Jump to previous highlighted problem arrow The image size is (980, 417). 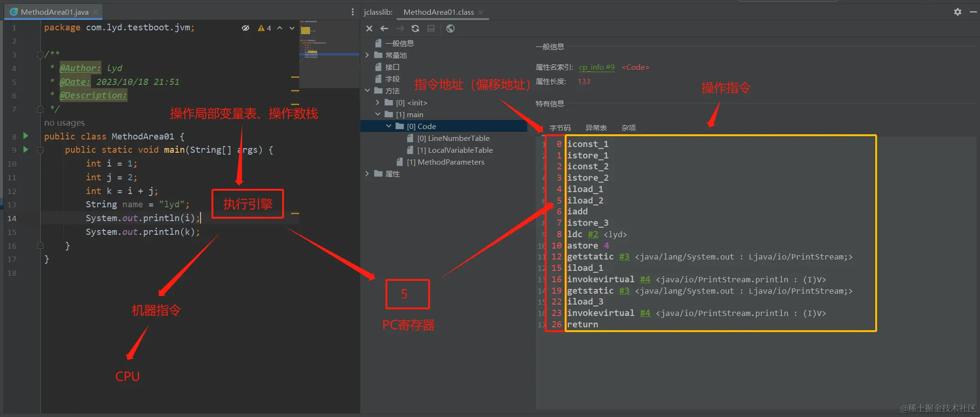tap(280, 28)
